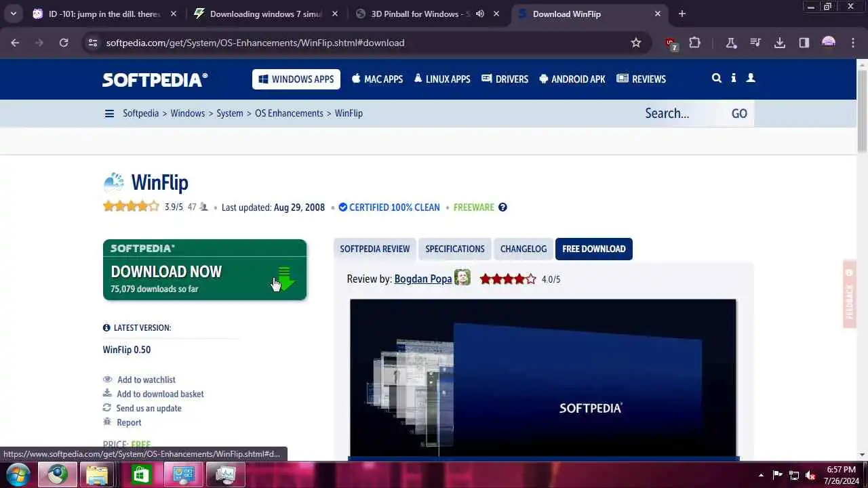Switch to Downloading windows 7 simulator tab

pyautogui.click(x=266, y=14)
